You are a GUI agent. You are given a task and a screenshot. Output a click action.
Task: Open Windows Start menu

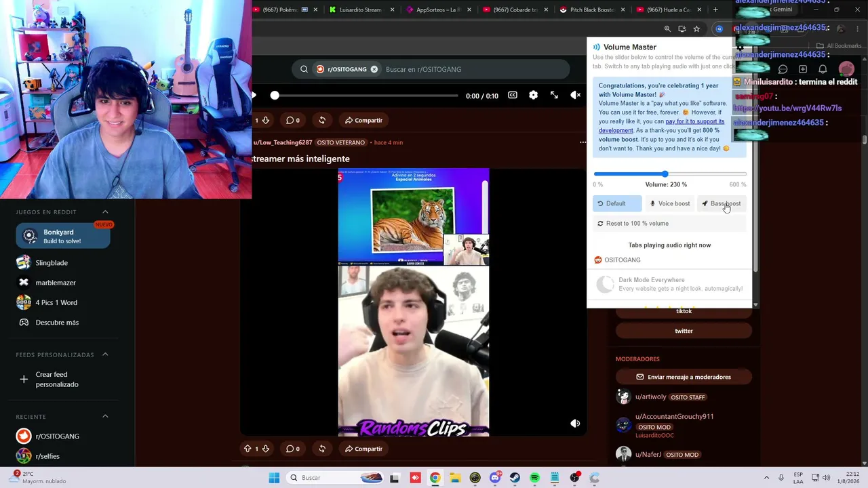pyautogui.click(x=274, y=478)
